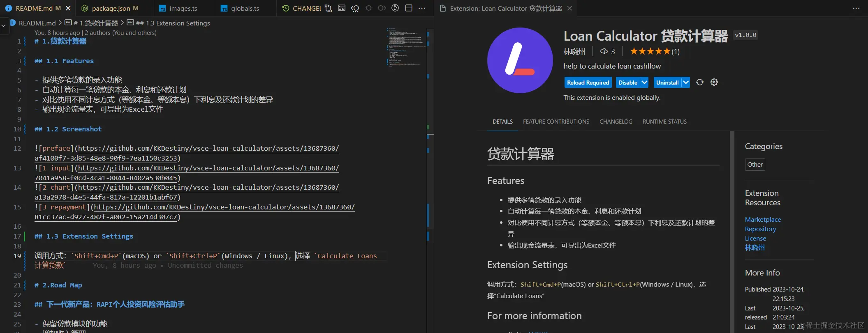
Task: Select the README.md editor tab
Action: point(37,8)
